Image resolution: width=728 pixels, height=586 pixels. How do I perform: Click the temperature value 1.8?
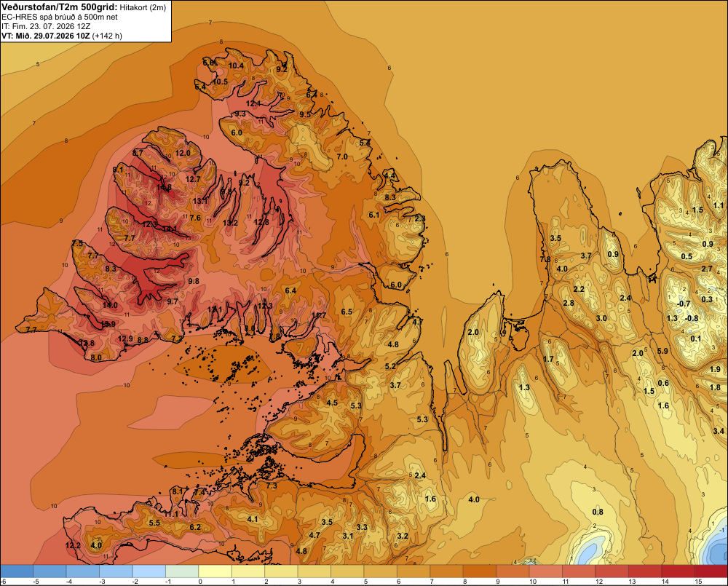pos(716,387)
